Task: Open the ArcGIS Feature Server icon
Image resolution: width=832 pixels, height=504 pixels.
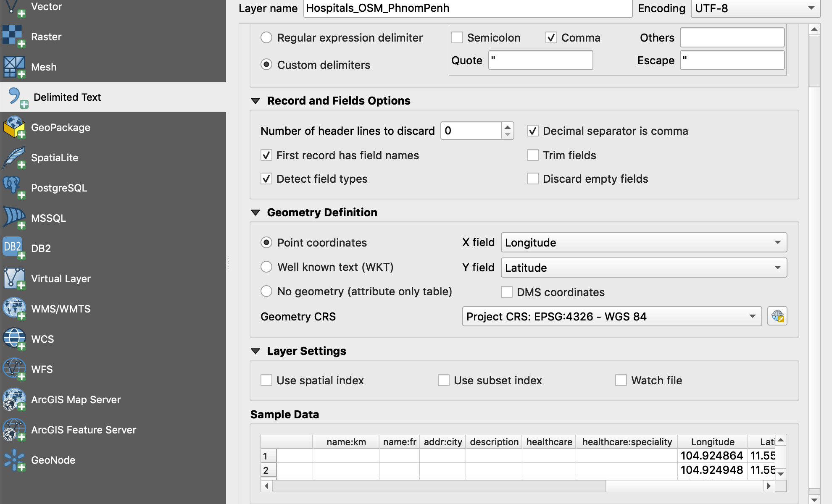Action: pyautogui.click(x=14, y=430)
